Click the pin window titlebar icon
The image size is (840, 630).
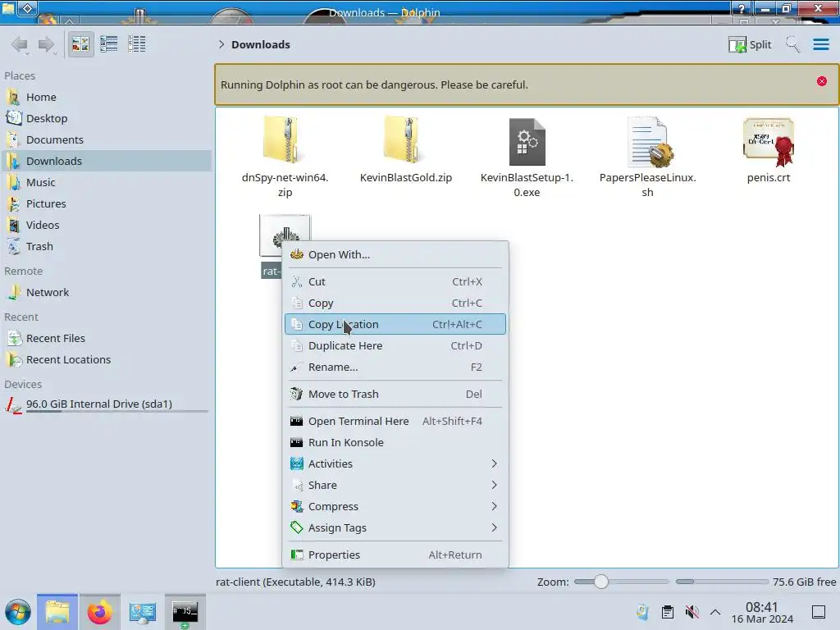click(x=28, y=8)
